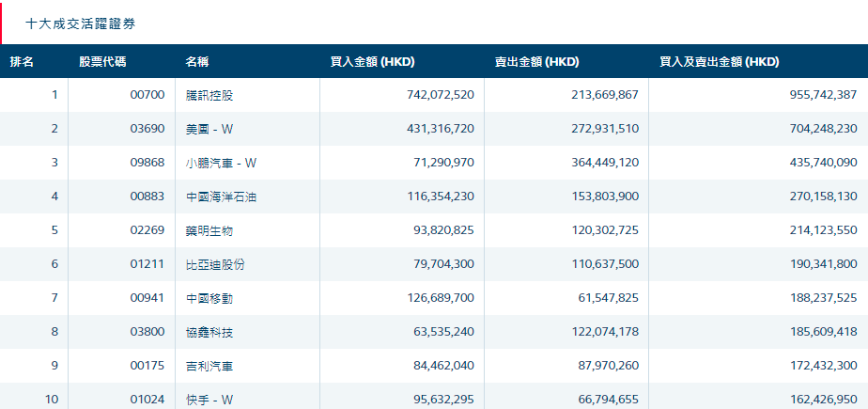The width and height of the screenshot is (868, 409).
Task: Click sell amount 272,931,510
Action: tap(605, 129)
